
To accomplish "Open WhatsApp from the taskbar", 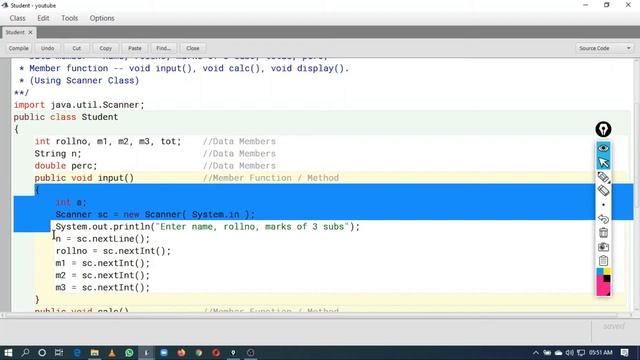I will click(x=129, y=352).
